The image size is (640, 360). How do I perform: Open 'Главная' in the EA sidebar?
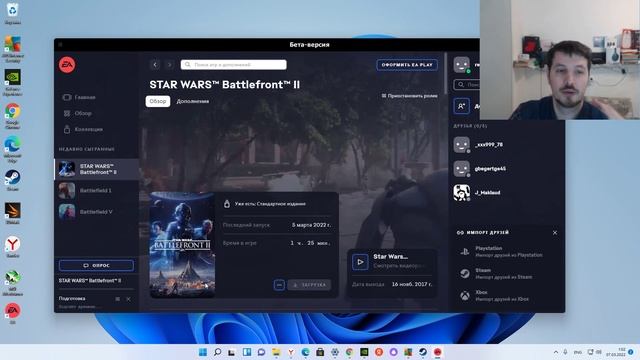point(80,97)
